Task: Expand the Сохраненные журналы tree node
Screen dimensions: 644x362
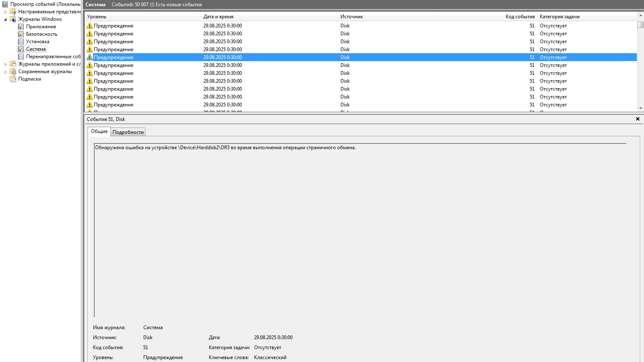Action: point(5,72)
